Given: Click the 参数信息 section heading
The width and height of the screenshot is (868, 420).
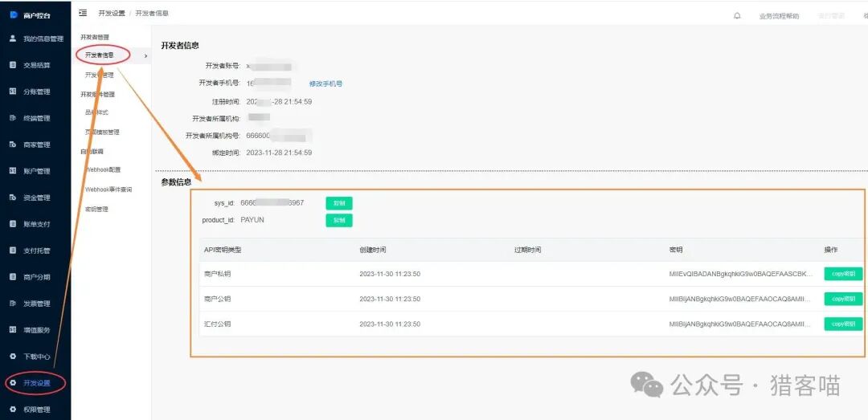Looking at the screenshot, I should pyautogui.click(x=176, y=182).
